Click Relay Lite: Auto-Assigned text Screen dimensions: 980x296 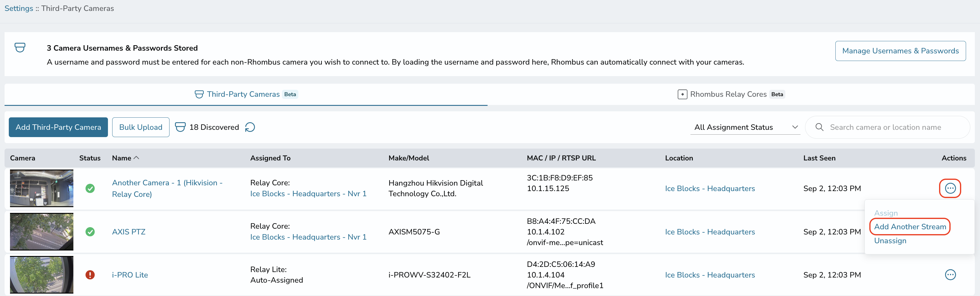pyautogui.click(x=277, y=275)
